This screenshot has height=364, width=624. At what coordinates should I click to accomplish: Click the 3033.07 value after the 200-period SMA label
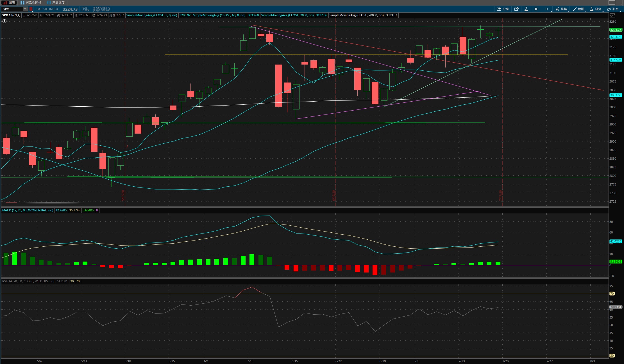[391, 15]
